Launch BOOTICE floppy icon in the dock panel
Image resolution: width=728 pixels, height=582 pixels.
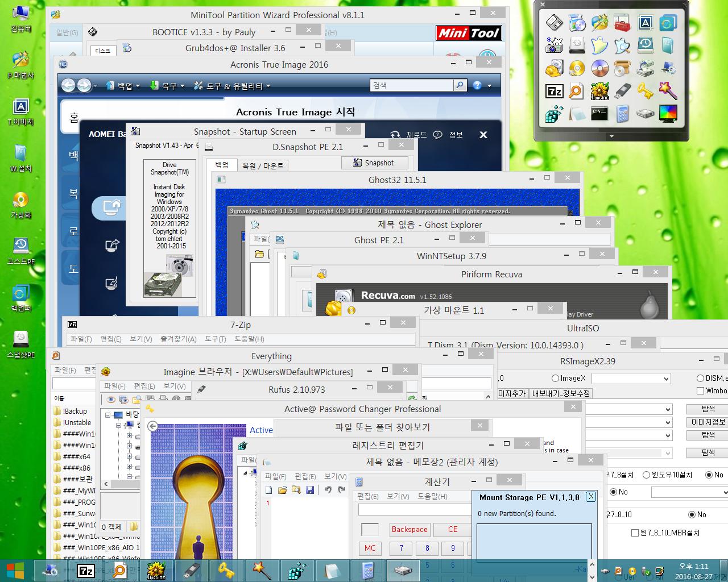coord(554,23)
